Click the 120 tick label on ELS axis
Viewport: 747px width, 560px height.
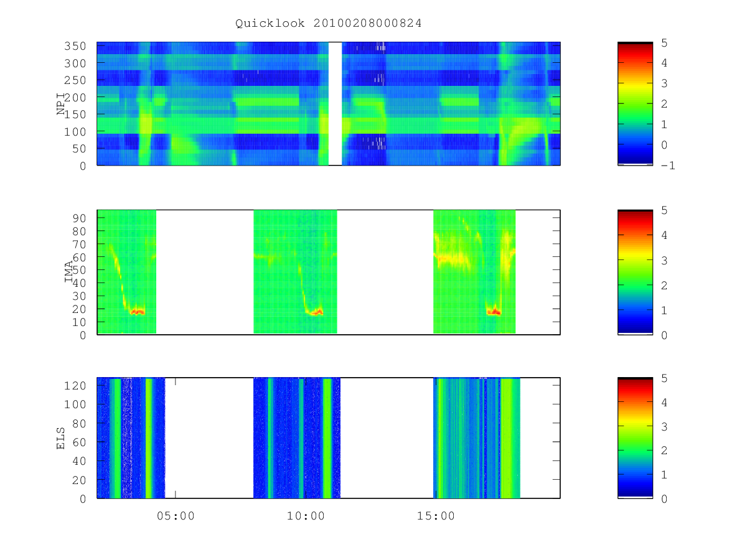[77, 386]
